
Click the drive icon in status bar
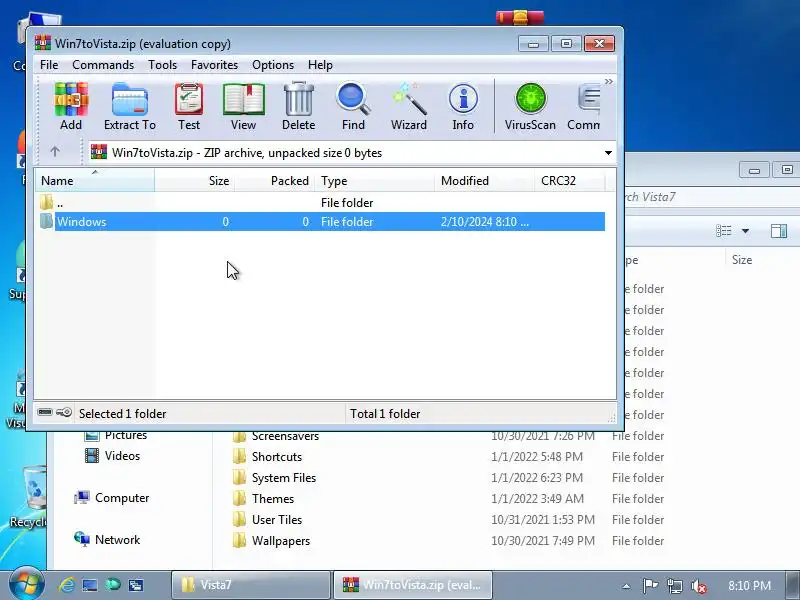coord(45,412)
